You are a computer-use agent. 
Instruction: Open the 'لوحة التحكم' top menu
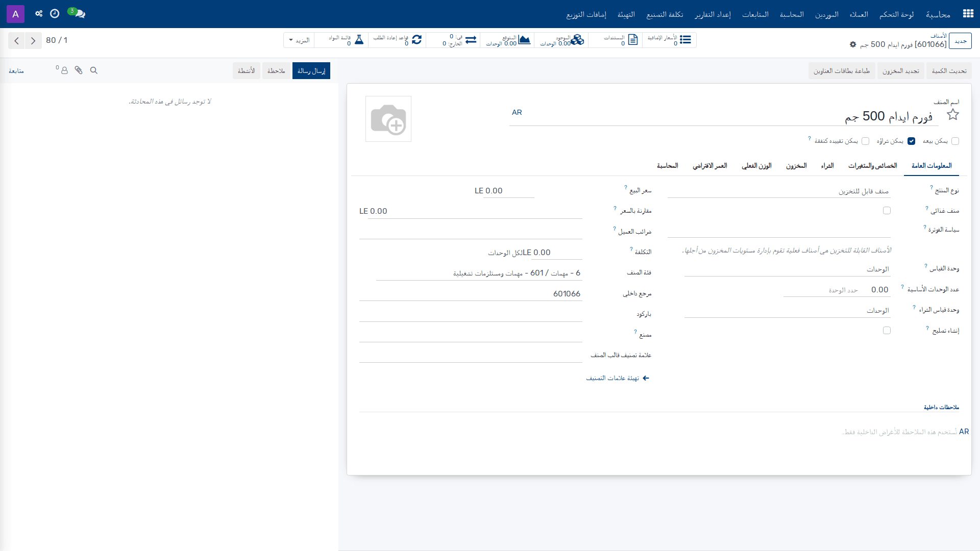[x=896, y=14]
